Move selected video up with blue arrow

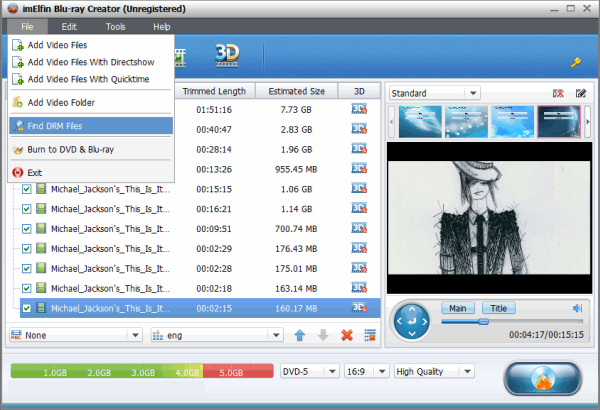coord(300,335)
